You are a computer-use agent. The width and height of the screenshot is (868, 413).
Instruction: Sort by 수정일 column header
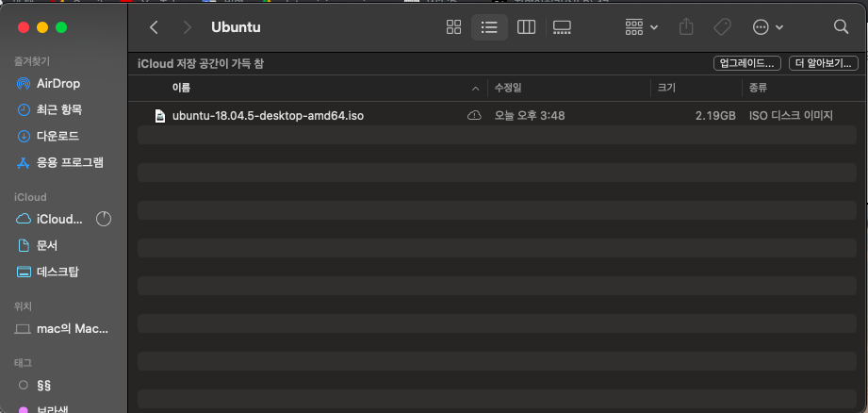(508, 88)
